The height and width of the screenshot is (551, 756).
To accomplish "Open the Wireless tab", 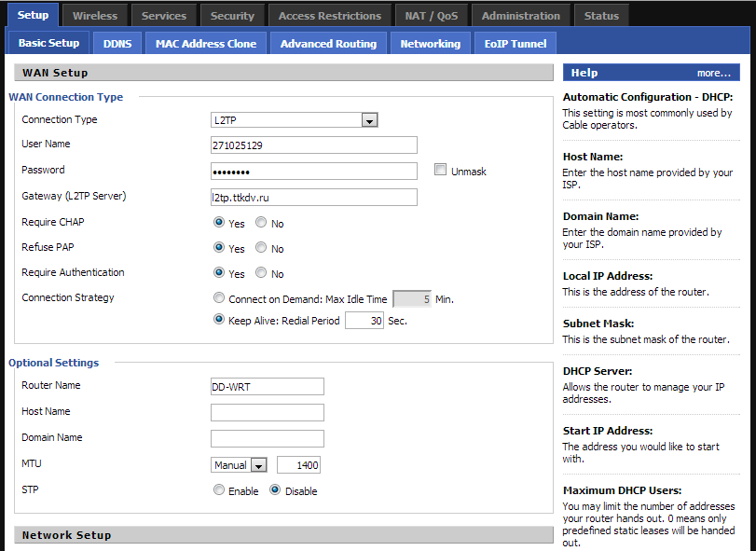I will pyautogui.click(x=94, y=15).
